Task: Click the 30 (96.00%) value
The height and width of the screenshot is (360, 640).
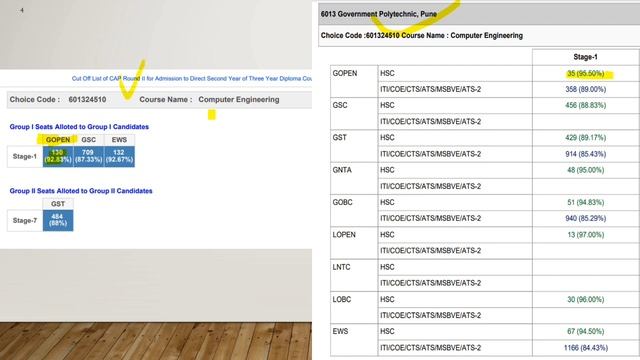Action: coord(585,299)
